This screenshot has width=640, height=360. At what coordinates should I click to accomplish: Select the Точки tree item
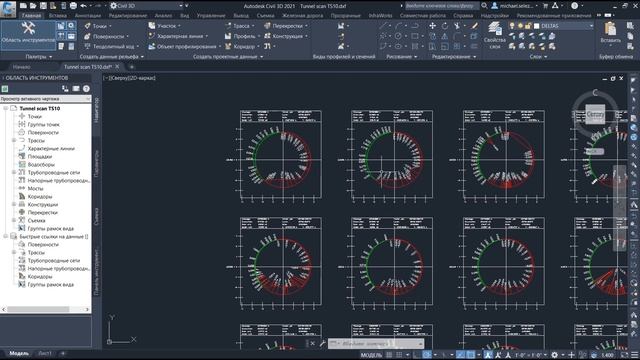coord(35,116)
